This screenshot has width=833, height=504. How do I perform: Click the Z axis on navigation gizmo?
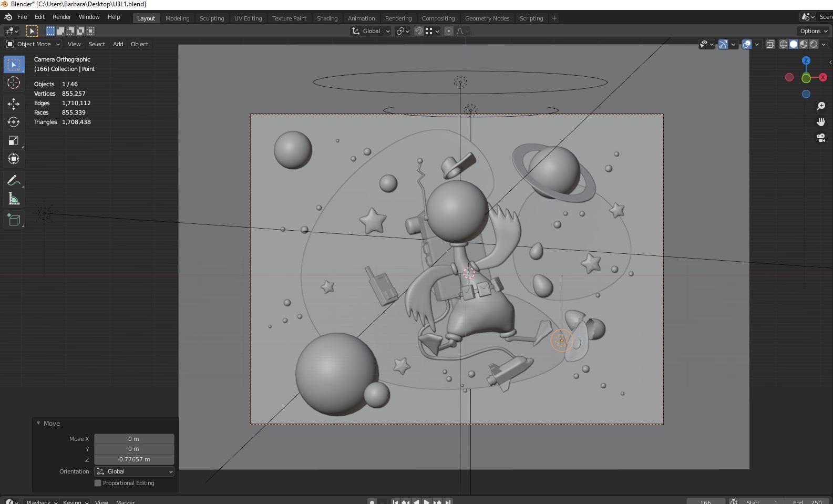coord(806,61)
